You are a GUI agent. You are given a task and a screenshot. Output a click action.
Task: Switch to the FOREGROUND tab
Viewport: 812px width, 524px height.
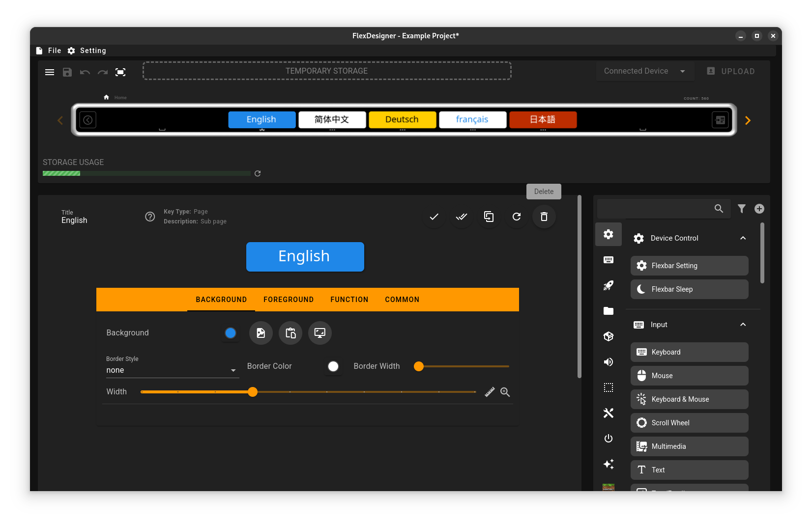(289, 300)
